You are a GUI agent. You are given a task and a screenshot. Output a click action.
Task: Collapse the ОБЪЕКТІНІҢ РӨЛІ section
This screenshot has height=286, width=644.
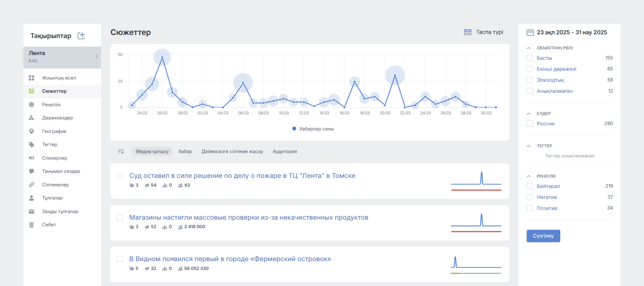click(x=528, y=48)
